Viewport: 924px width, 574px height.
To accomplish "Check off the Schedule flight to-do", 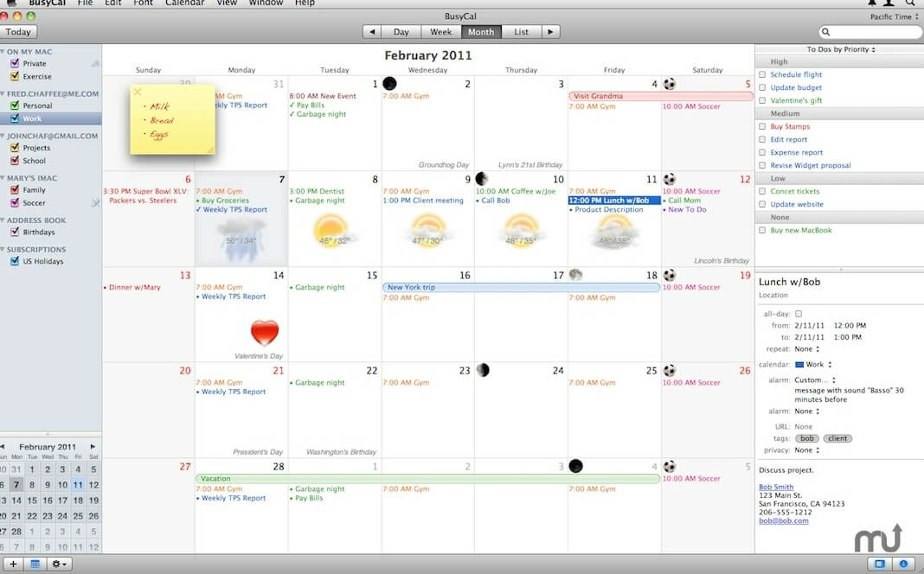I will click(762, 74).
